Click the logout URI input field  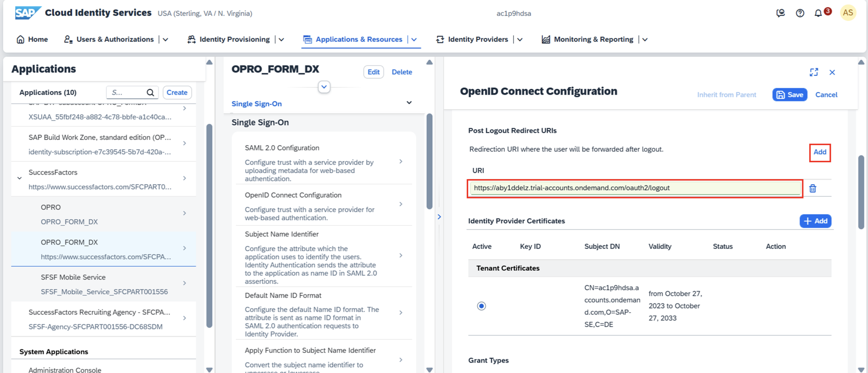(x=635, y=188)
